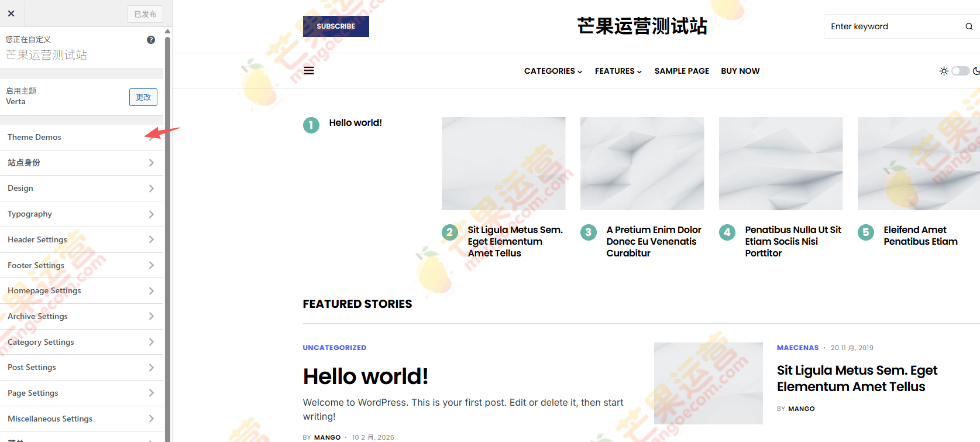This screenshot has width=980, height=442.
Task: Click the number 4 post badge
Action: (x=727, y=232)
